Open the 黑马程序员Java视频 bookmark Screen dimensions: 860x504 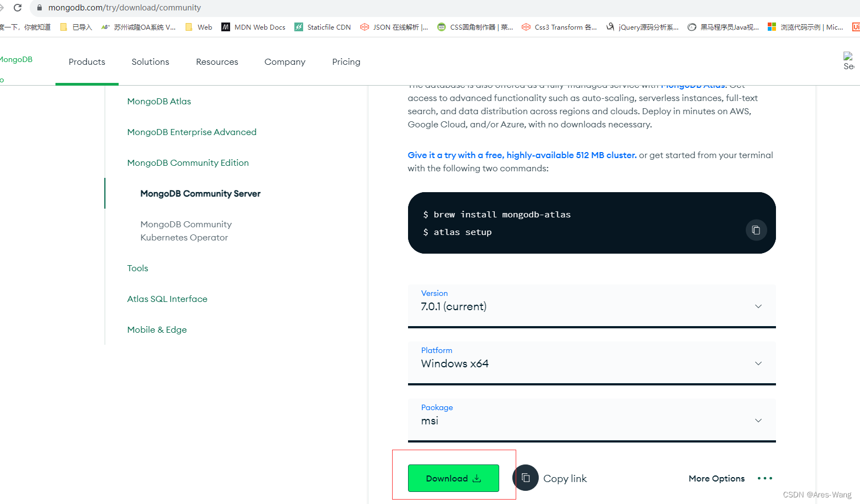coord(723,27)
